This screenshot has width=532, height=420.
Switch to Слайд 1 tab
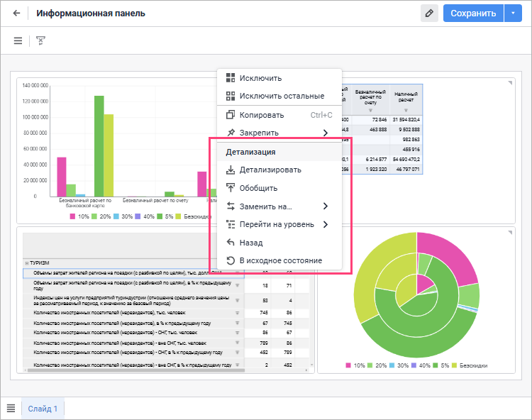pyautogui.click(x=43, y=408)
